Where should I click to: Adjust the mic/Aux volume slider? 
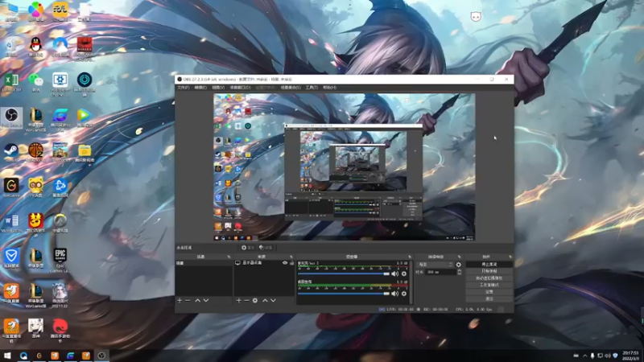point(344,274)
